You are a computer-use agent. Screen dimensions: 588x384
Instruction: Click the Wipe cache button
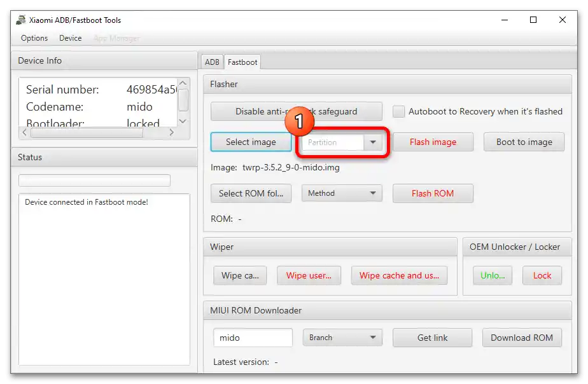[240, 275]
